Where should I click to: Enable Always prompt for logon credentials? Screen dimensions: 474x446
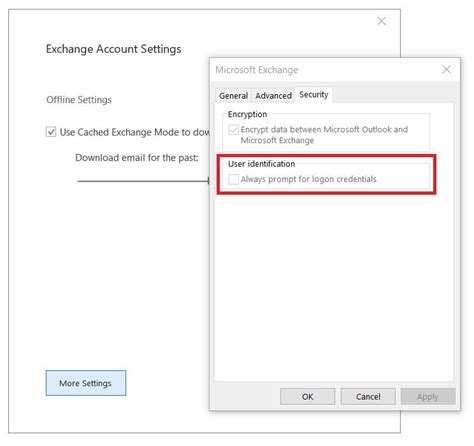233,179
